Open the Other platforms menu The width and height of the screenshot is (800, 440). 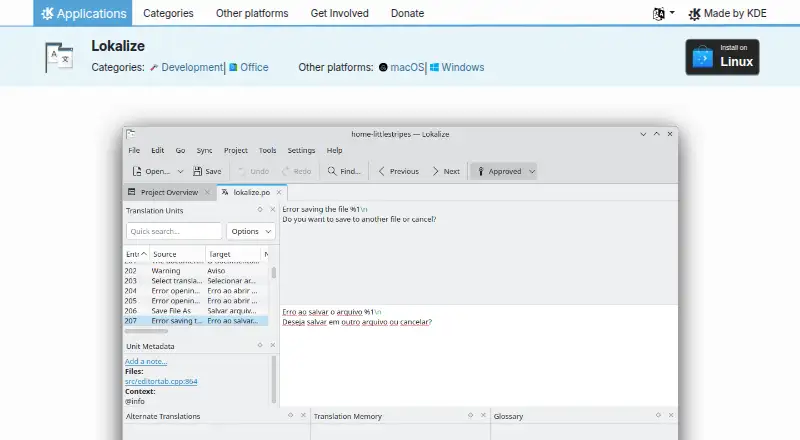click(x=252, y=13)
